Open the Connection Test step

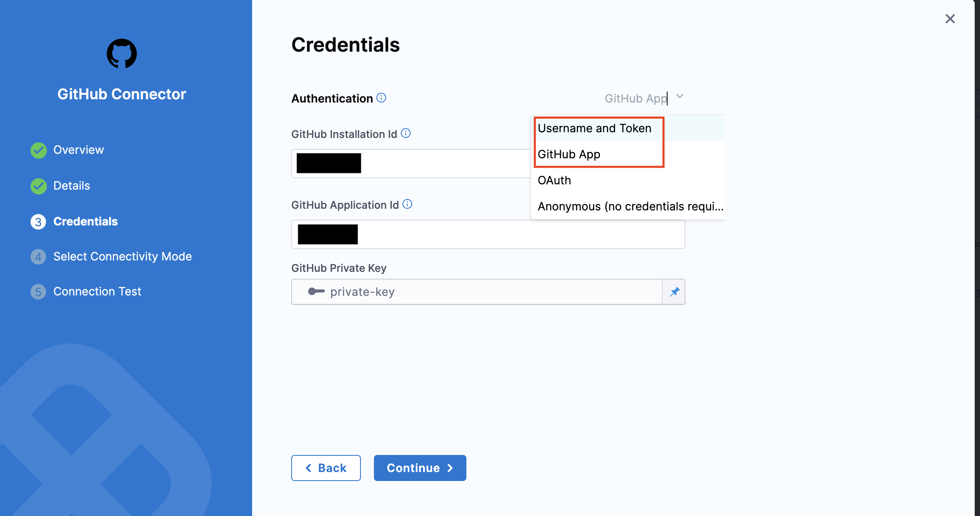coord(97,291)
